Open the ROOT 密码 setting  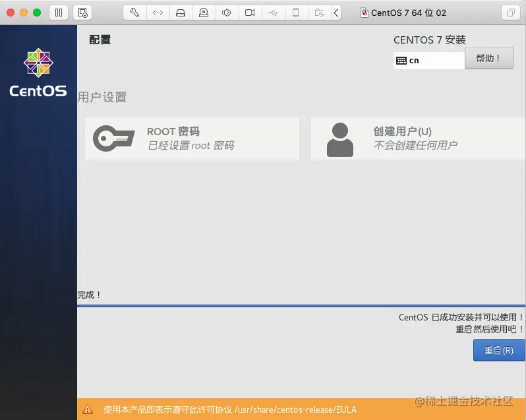192,138
